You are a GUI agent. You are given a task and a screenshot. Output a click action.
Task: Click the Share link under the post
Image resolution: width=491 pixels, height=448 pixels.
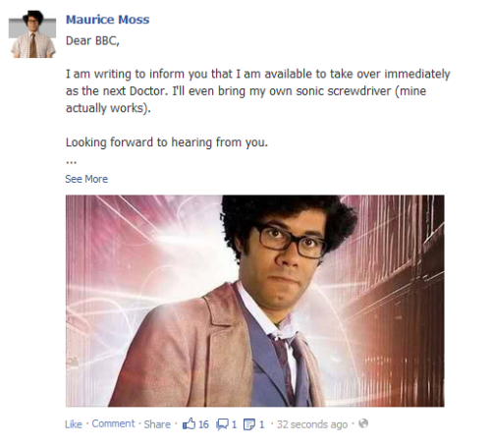(x=157, y=424)
